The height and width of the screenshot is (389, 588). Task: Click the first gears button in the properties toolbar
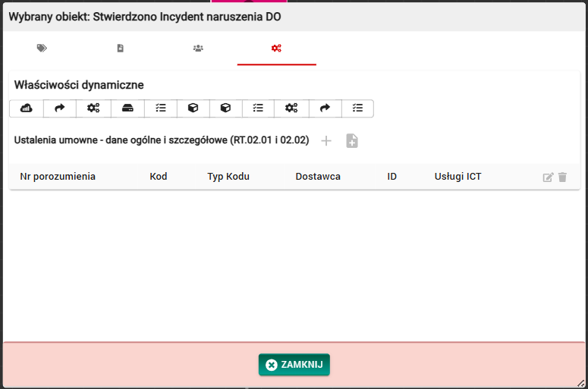(x=93, y=108)
